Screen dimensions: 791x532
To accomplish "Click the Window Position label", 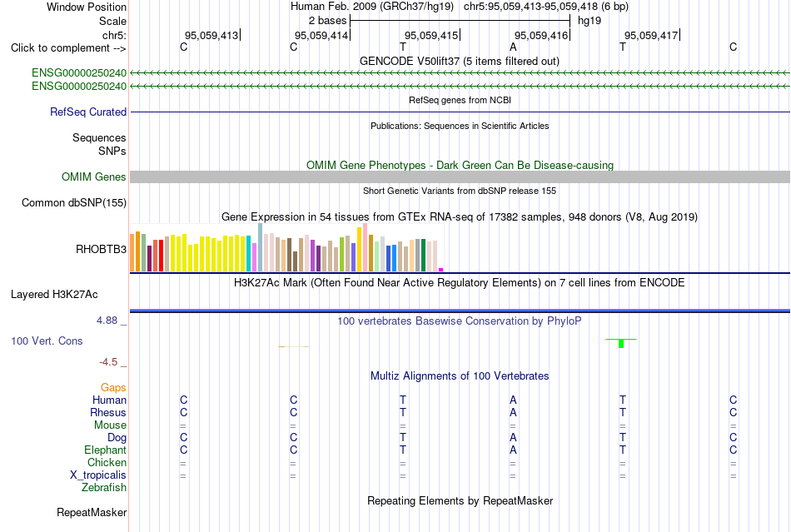I will point(87,7).
